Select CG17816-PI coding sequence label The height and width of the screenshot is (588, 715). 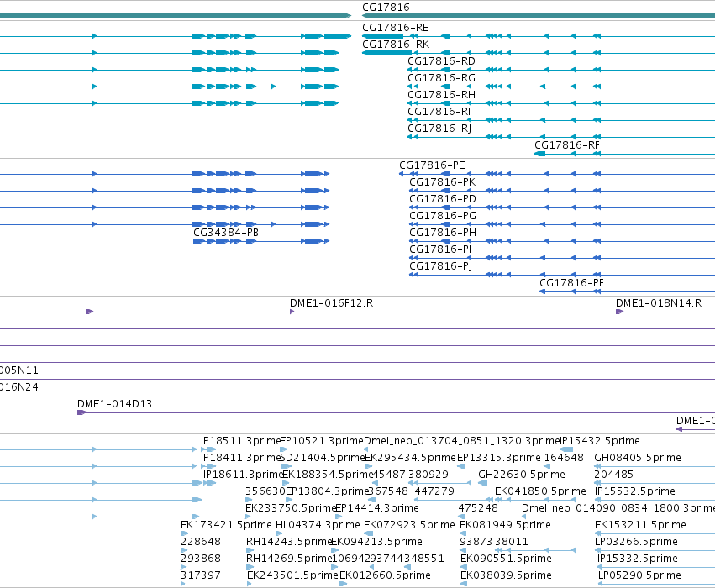click(440, 249)
